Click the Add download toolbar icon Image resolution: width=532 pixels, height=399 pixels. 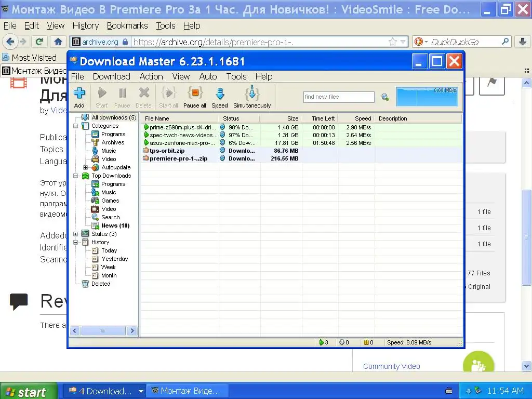[79, 97]
